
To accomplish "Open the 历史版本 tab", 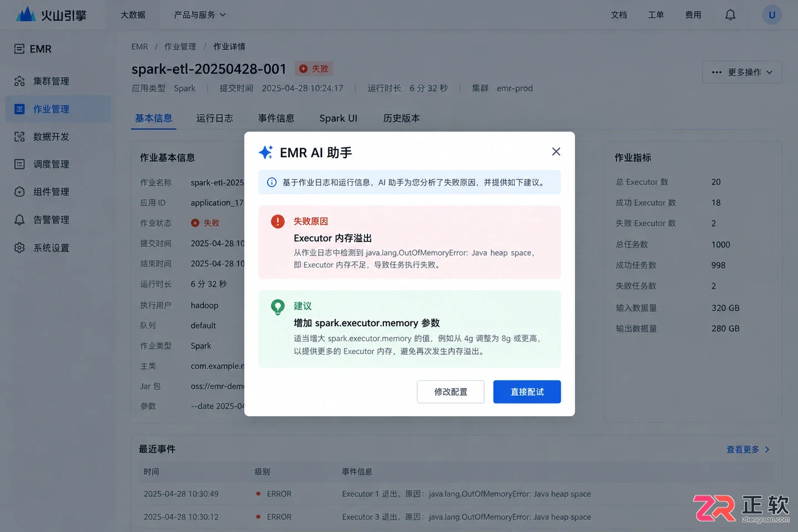I will pyautogui.click(x=402, y=119).
